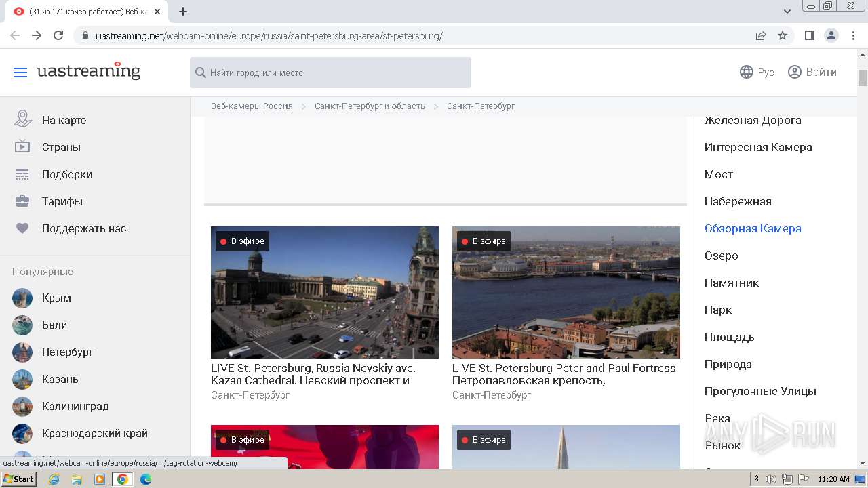
Task: Open the LIVE St. Petersburg Nevskiy ave. title link
Action: tap(313, 374)
